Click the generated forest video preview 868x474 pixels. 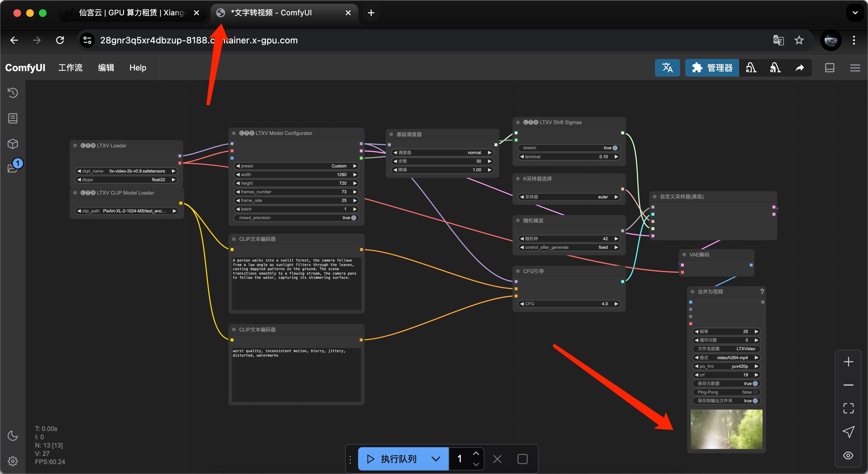[x=726, y=429]
